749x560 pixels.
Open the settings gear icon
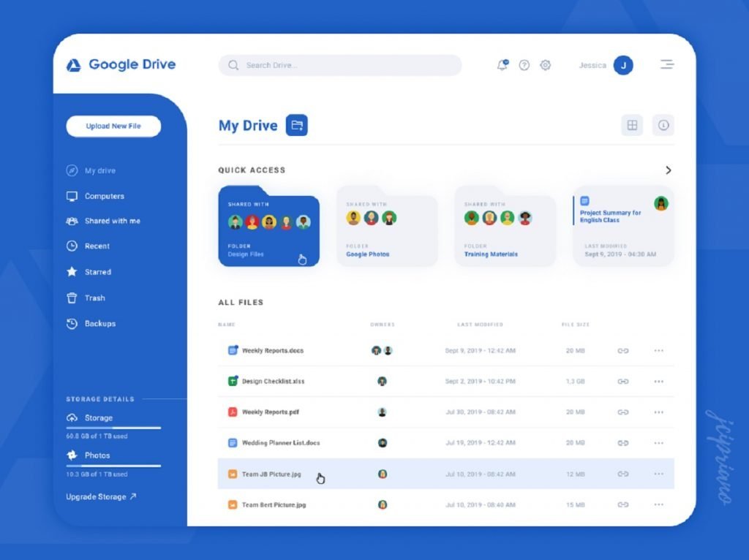click(545, 65)
